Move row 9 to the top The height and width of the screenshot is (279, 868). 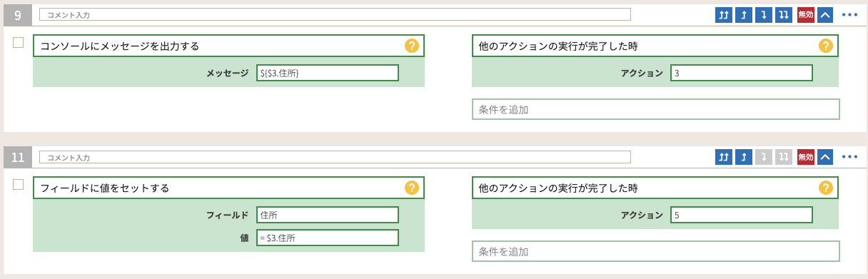click(724, 14)
